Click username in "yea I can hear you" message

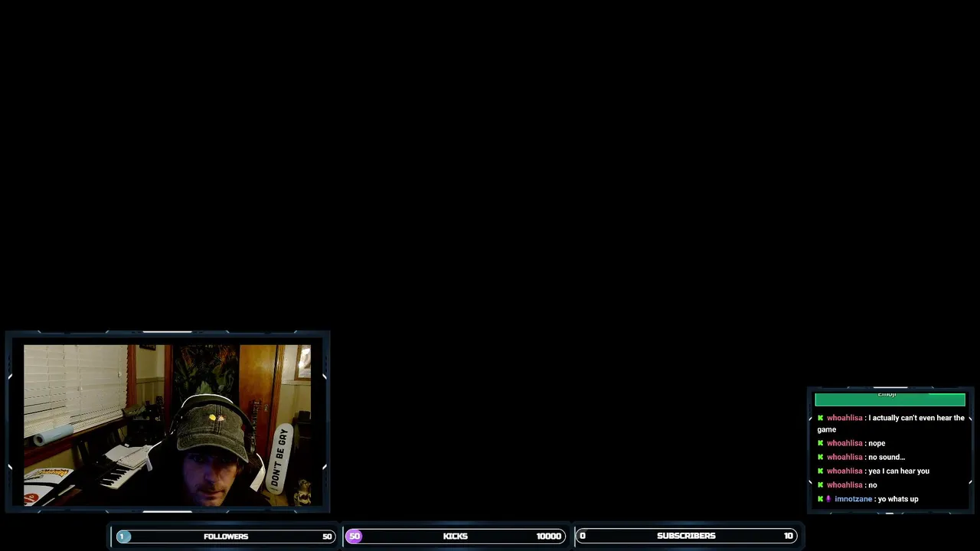click(x=844, y=471)
